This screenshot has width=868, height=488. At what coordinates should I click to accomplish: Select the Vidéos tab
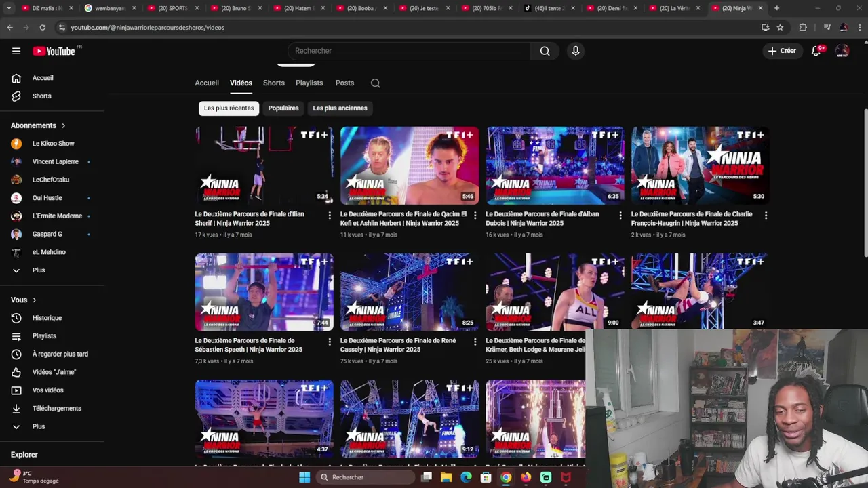coord(241,83)
